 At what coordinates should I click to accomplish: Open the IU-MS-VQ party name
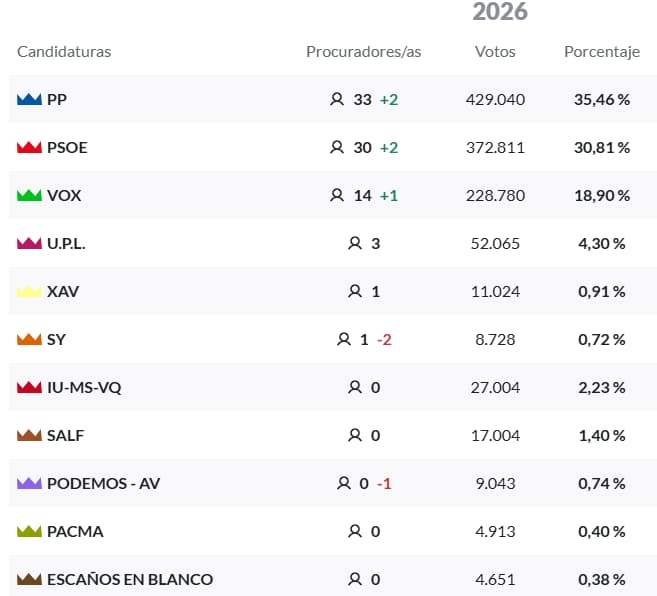[x=84, y=388]
